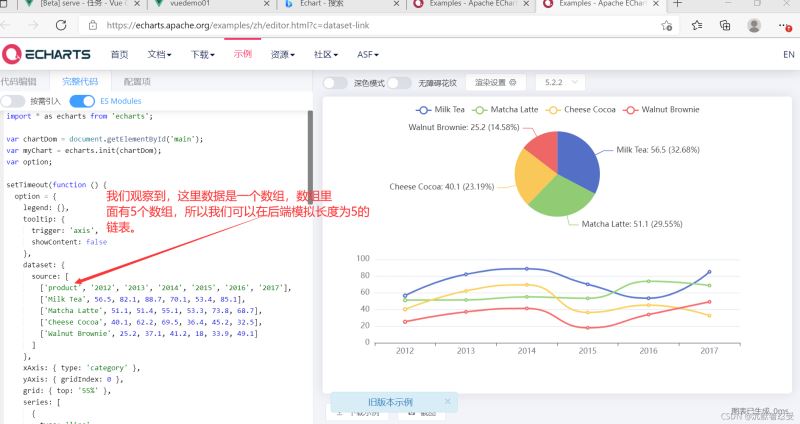Disable the ES Modules switch
Screen dimensions: 800x424
click(x=82, y=101)
